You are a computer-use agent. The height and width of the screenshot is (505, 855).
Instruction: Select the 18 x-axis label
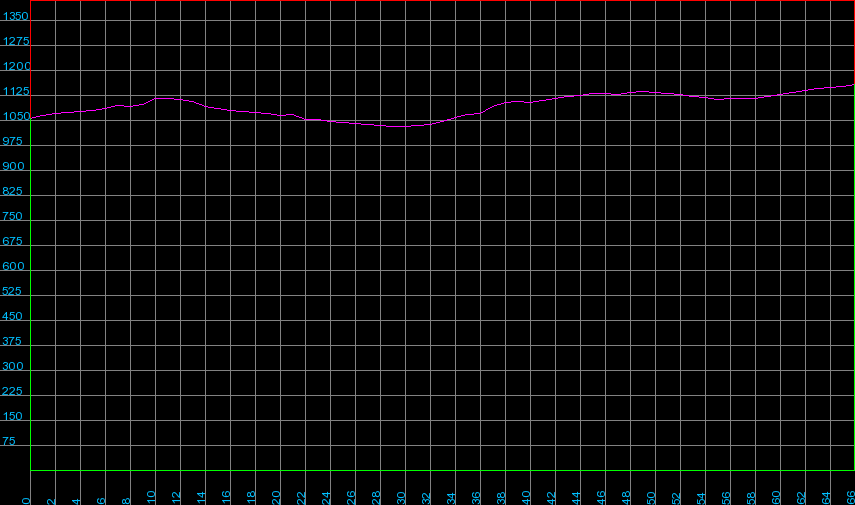click(251, 498)
